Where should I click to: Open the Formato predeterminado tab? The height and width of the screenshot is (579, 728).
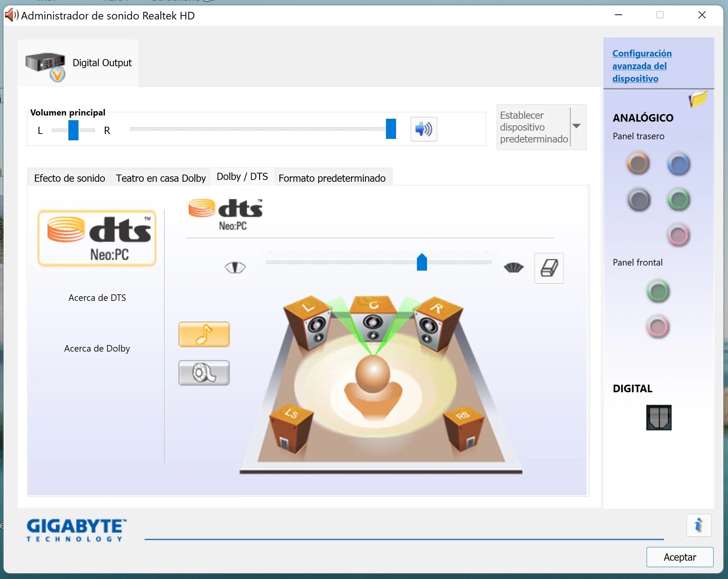[332, 178]
